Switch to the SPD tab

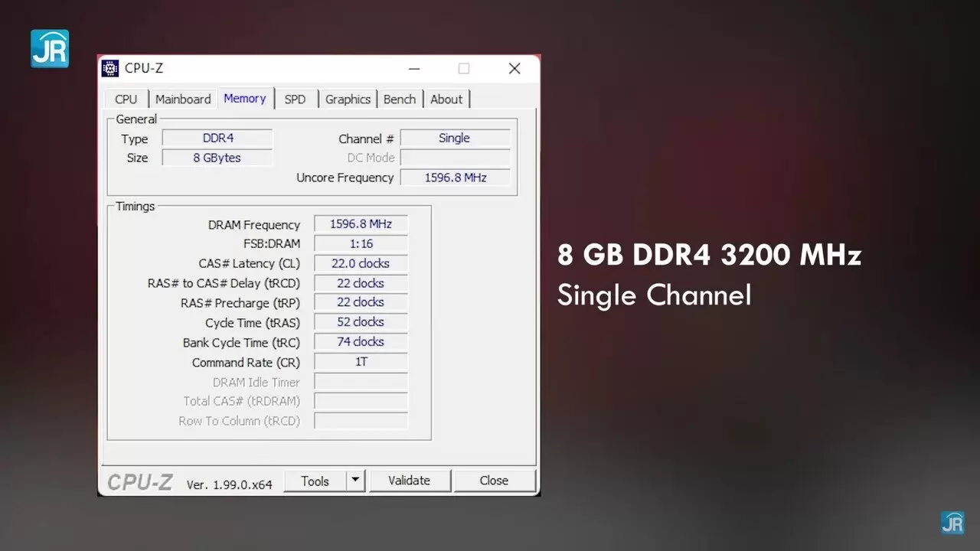click(295, 99)
